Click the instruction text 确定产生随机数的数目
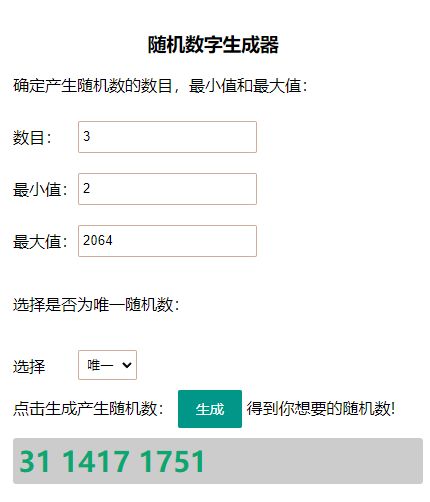The height and width of the screenshot is (502, 430). [93, 86]
